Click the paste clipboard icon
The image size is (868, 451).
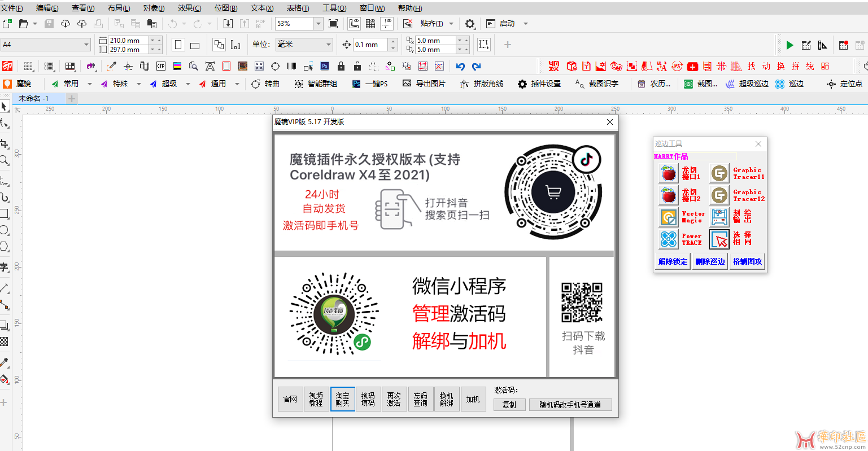pyautogui.click(x=152, y=24)
